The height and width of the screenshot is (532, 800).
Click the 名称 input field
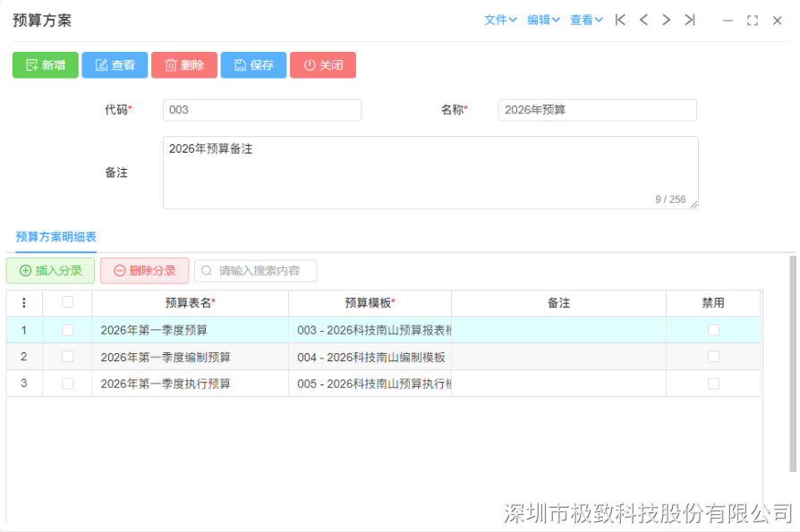[x=598, y=110]
